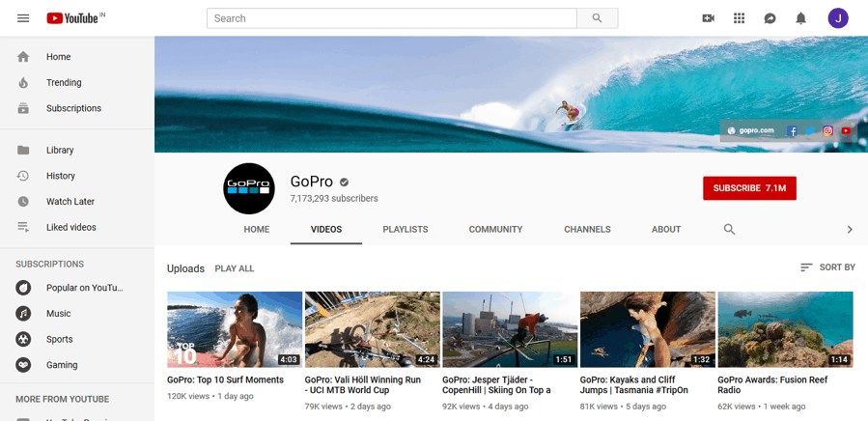The height and width of the screenshot is (421, 868).
Task: Click the GoPro channel avatar logo
Action: point(249,188)
